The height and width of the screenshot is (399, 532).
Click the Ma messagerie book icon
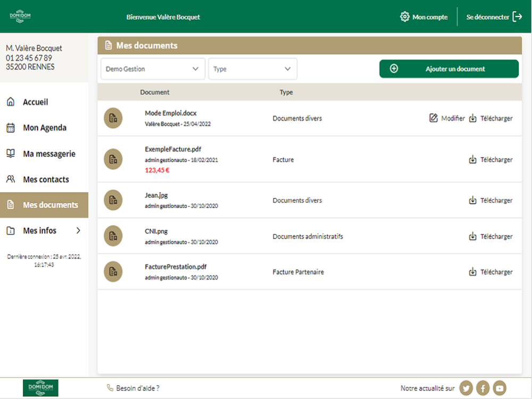click(11, 153)
